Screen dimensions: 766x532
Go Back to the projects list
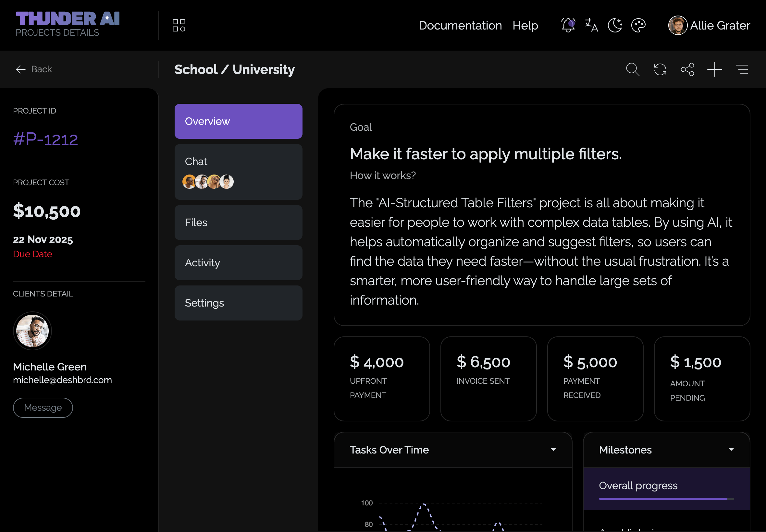[34, 69]
